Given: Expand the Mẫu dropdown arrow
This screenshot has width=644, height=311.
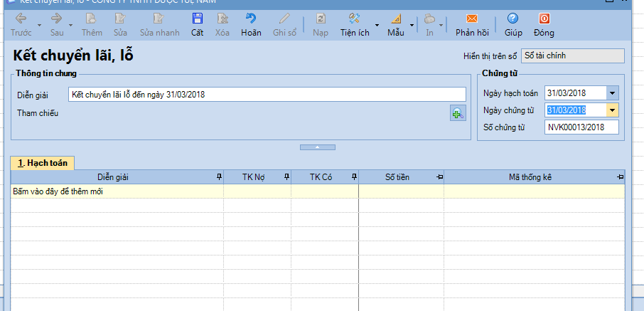Looking at the screenshot, I should 412,25.
